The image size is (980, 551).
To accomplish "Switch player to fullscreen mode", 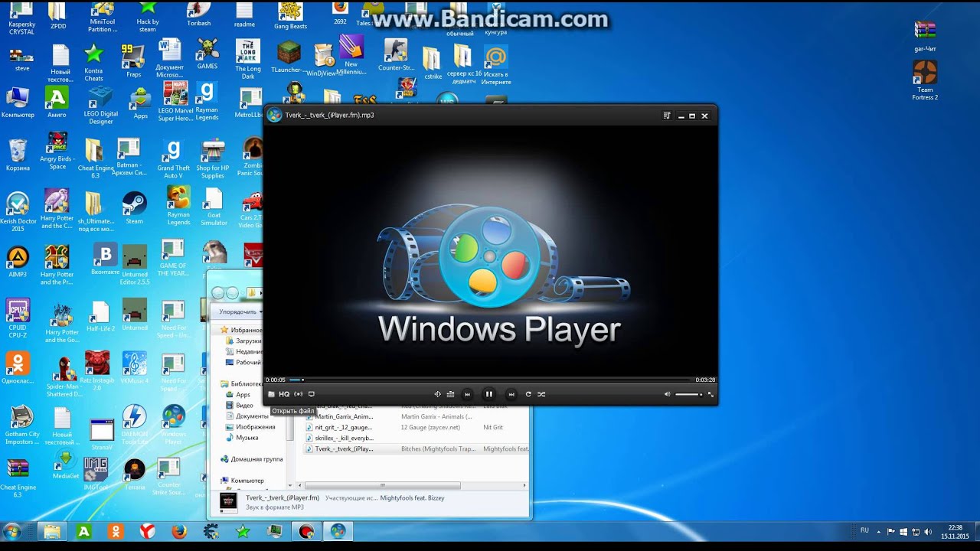I will pyautogui.click(x=710, y=394).
